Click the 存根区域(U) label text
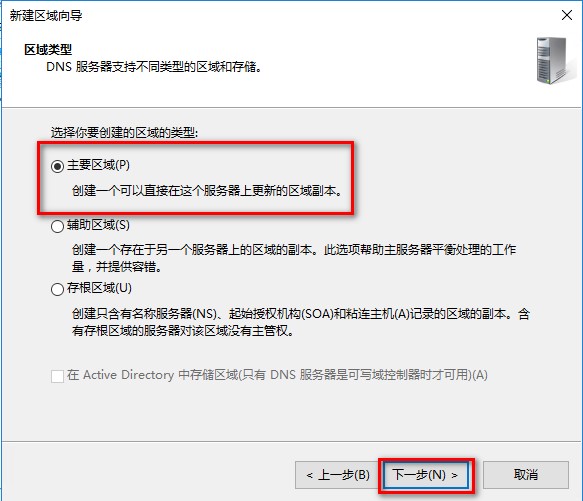Screen dimensions: 583x501 pyautogui.click(x=100, y=288)
